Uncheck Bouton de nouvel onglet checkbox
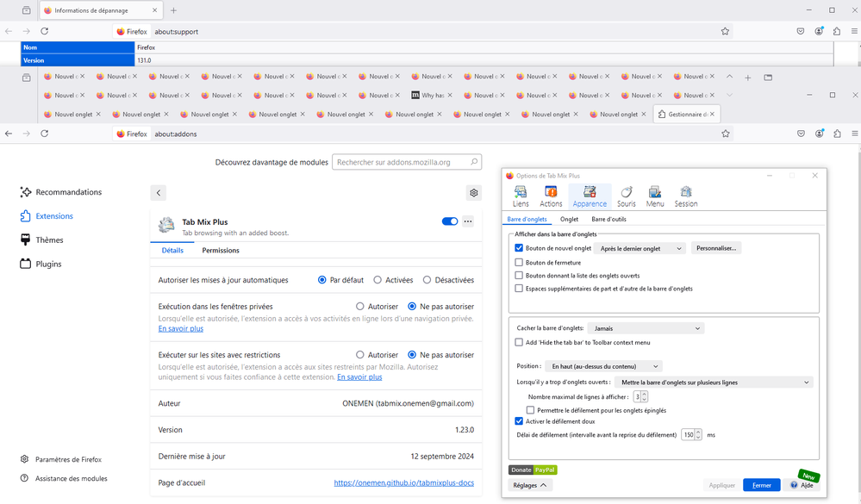The width and height of the screenshot is (861, 504). [x=519, y=247]
